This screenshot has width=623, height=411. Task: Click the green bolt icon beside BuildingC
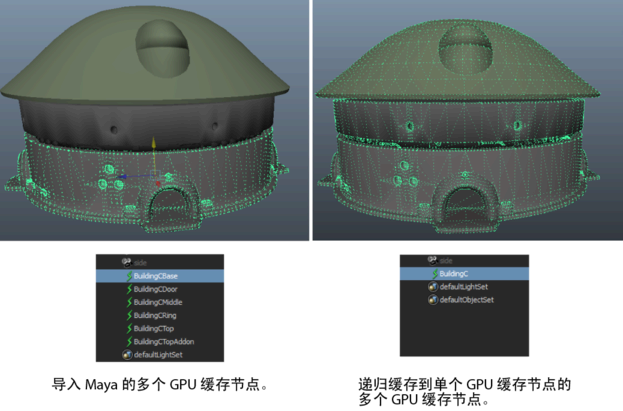click(x=435, y=273)
